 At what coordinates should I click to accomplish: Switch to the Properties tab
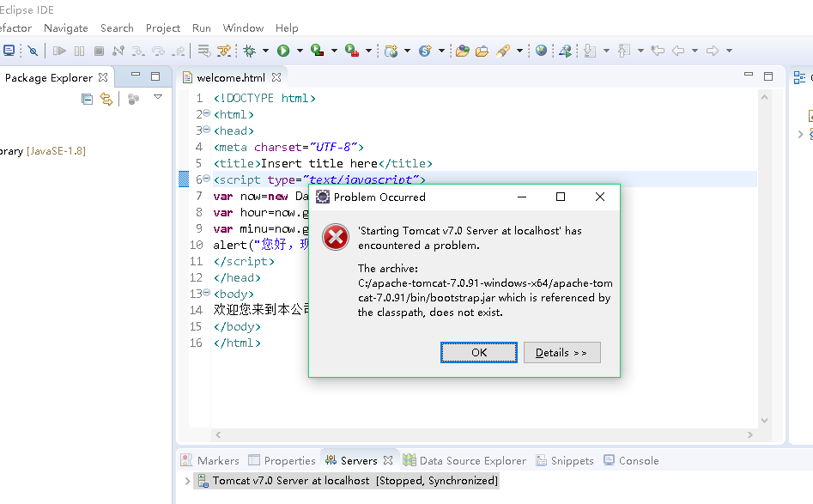click(x=282, y=460)
